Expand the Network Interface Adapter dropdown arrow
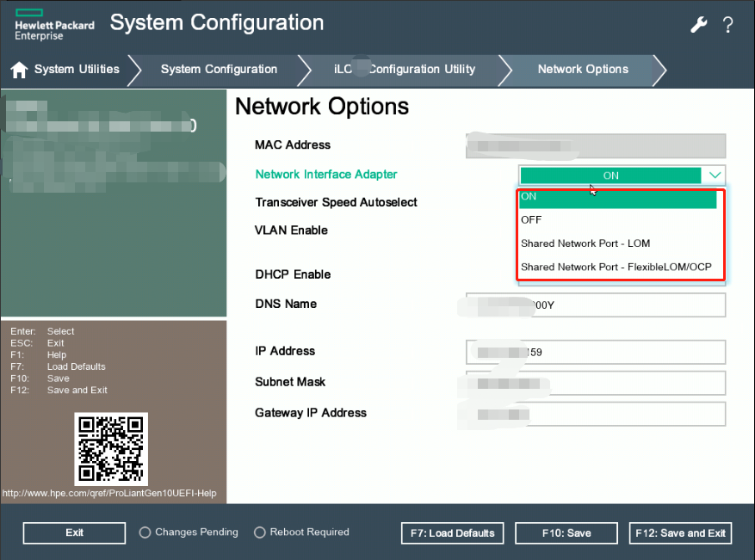 point(715,175)
